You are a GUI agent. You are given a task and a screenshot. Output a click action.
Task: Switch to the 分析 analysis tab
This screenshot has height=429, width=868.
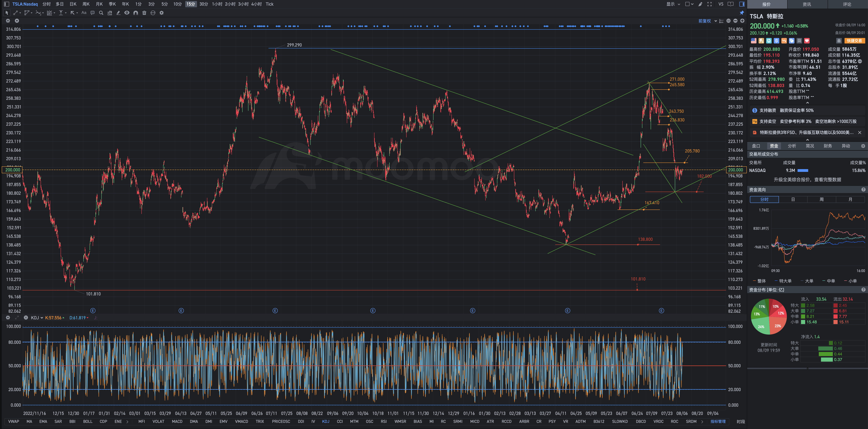point(792,146)
